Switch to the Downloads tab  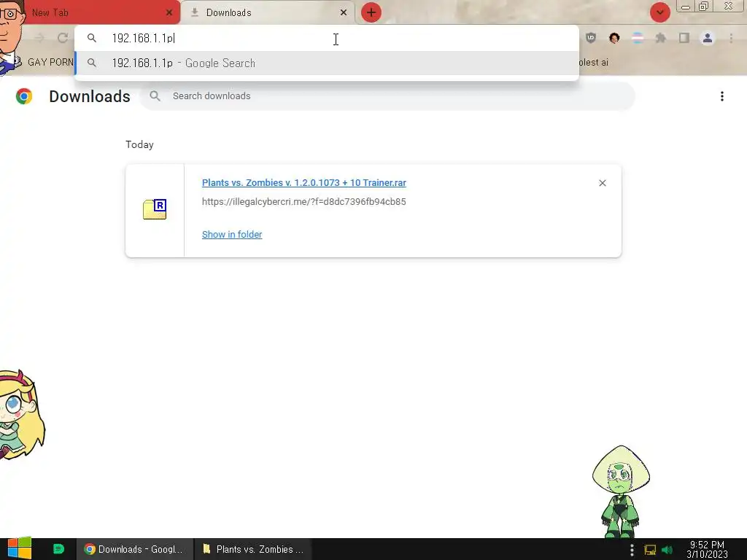(x=268, y=13)
